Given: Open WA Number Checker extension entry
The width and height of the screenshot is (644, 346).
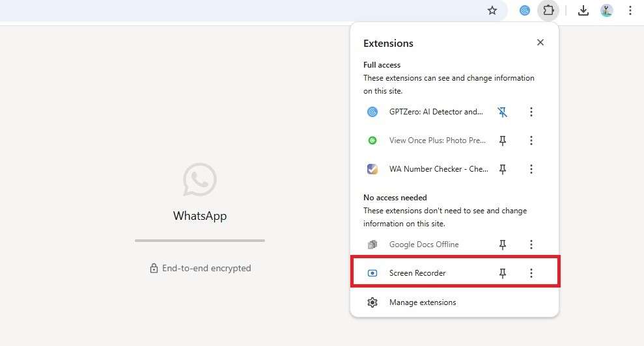Looking at the screenshot, I should click(439, 169).
